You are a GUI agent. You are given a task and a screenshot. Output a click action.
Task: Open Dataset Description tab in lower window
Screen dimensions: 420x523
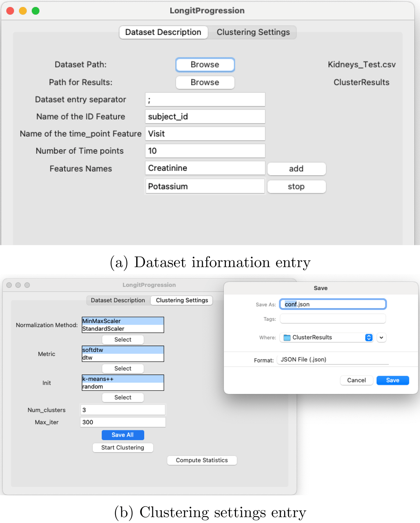[118, 300]
